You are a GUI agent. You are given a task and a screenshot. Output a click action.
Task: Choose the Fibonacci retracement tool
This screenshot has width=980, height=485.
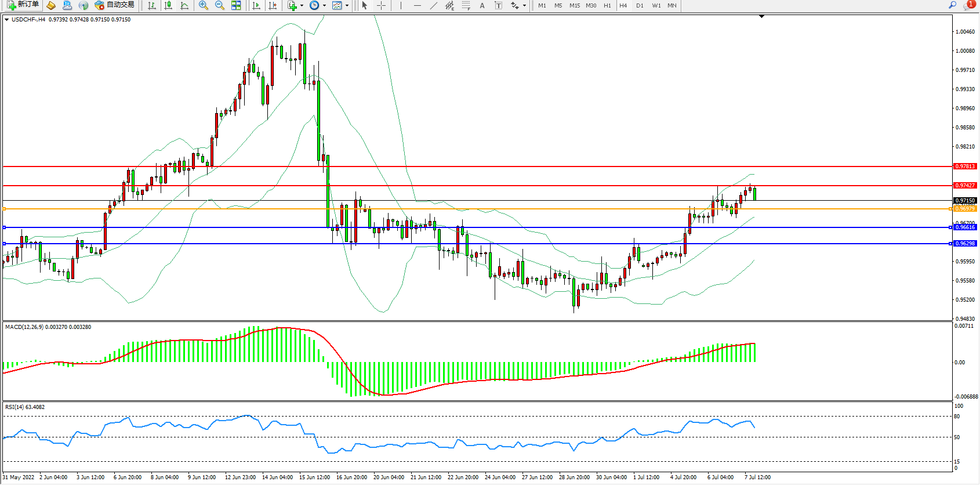click(466, 5)
